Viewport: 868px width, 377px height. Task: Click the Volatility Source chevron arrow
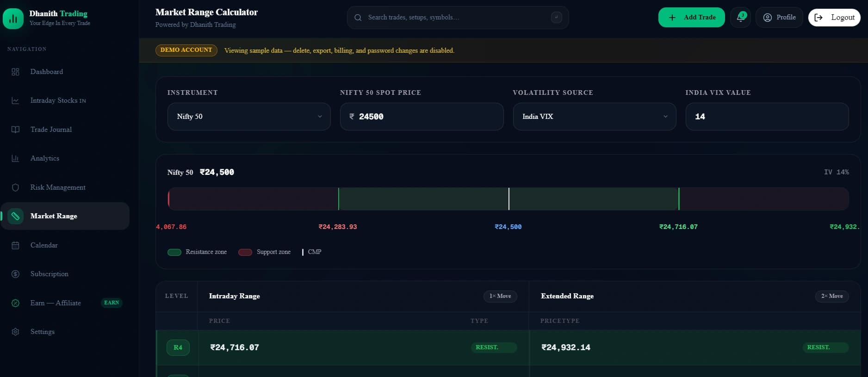pyautogui.click(x=665, y=117)
